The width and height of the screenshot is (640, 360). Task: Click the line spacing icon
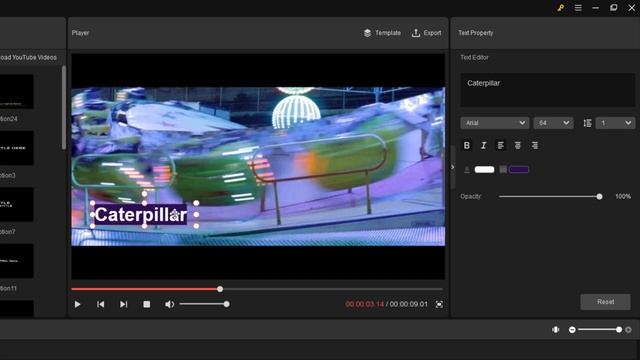pyautogui.click(x=587, y=123)
